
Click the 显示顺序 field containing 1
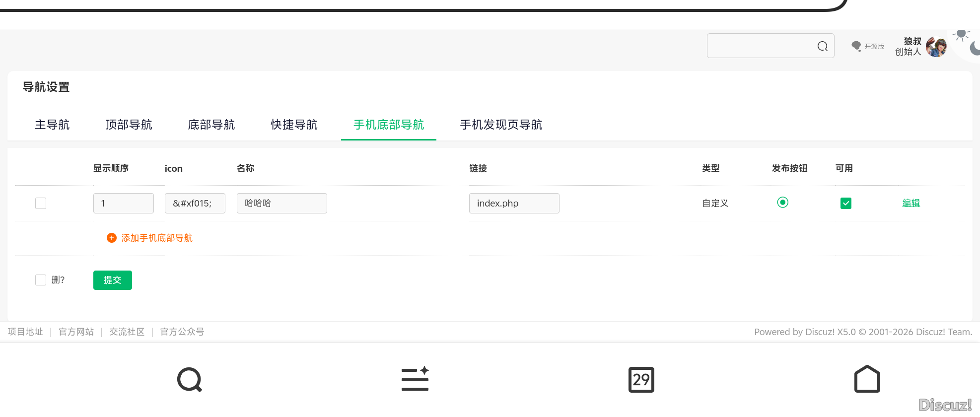coord(124,203)
